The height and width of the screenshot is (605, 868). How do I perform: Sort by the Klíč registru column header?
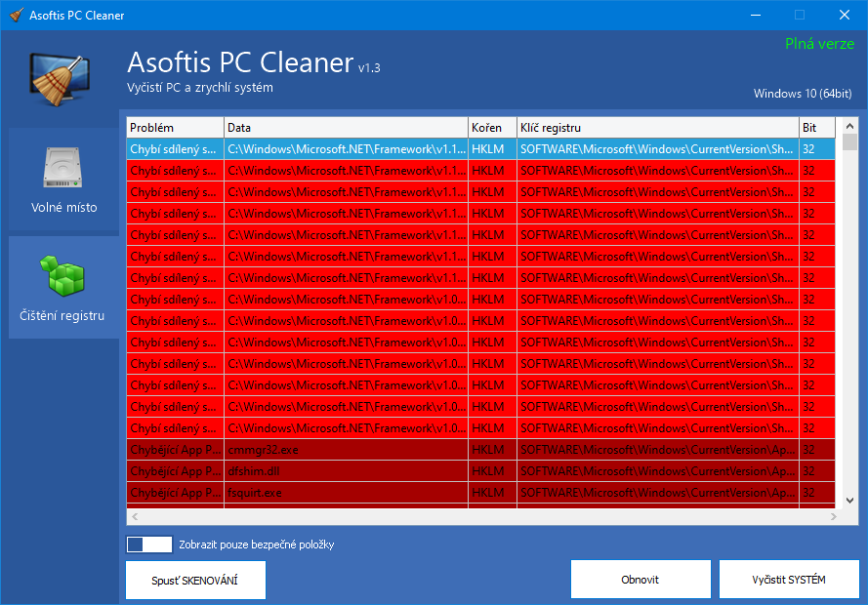(658, 128)
